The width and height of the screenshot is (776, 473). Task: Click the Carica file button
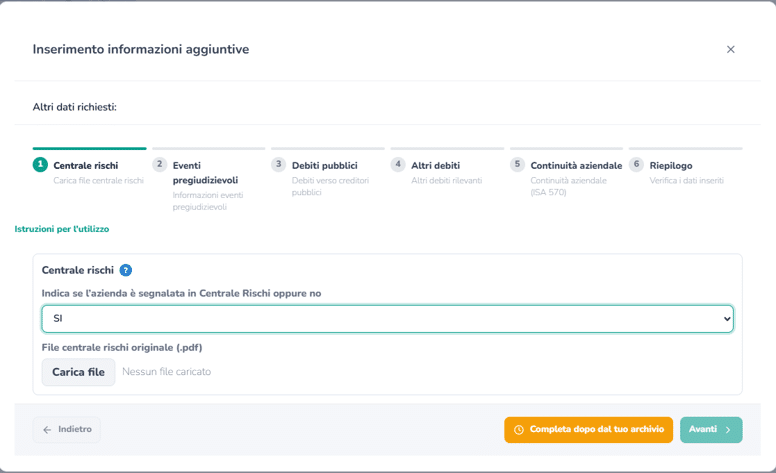[78, 372]
